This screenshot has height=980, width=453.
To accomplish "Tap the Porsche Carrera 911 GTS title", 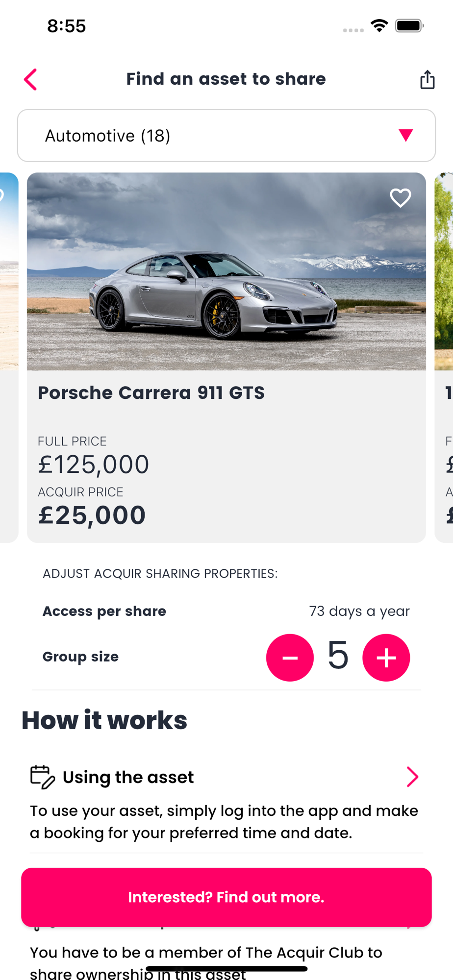I will (151, 393).
